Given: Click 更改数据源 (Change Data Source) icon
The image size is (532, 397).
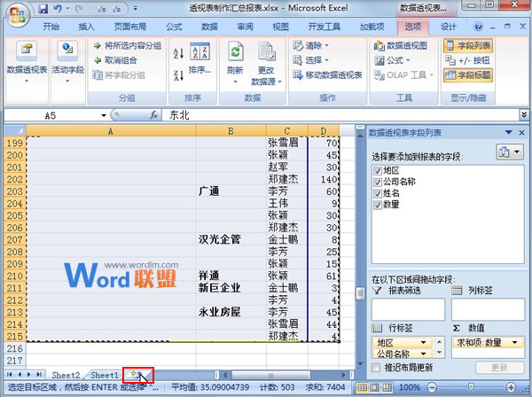Looking at the screenshot, I should tap(266, 51).
